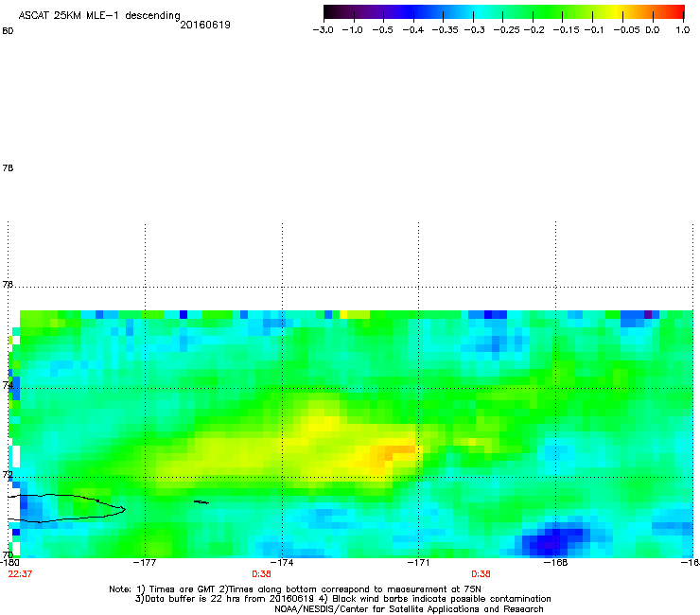Click the NOAA/NESDIS credit line

pyautogui.click(x=409, y=609)
